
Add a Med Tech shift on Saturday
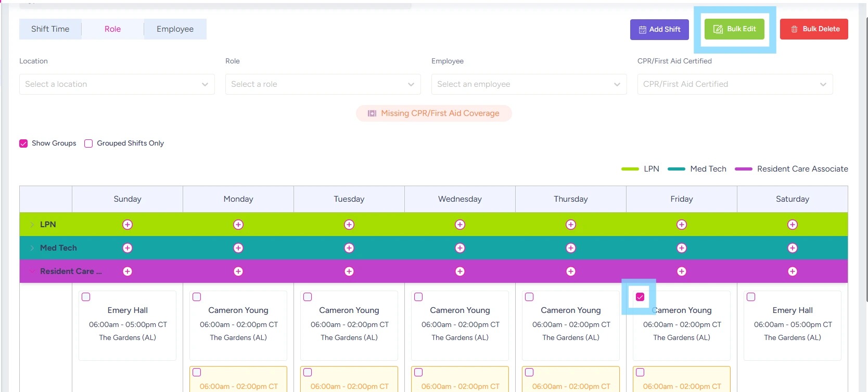click(793, 248)
